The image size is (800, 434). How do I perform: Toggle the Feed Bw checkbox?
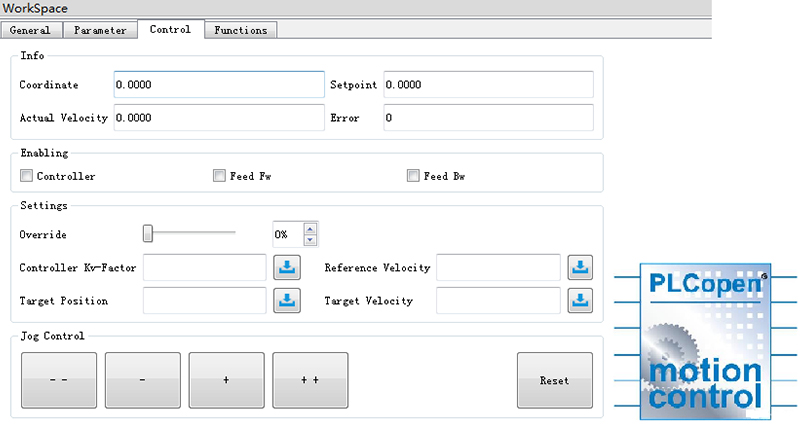tap(413, 176)
